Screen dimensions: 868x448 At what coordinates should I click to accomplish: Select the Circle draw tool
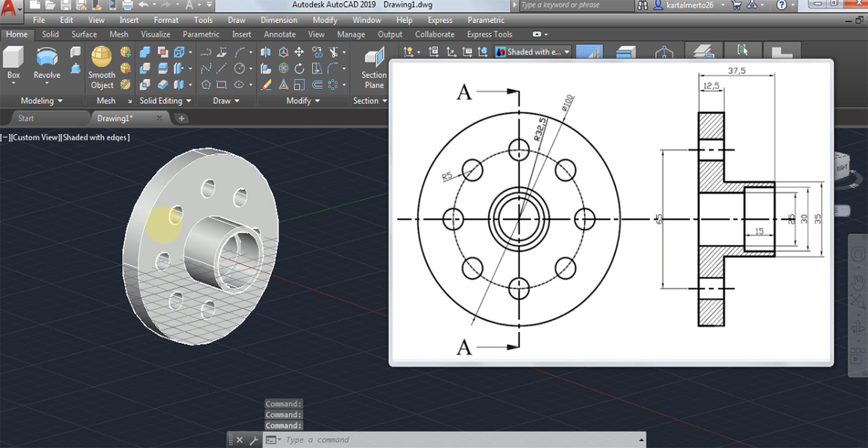[x=239, y=68]
